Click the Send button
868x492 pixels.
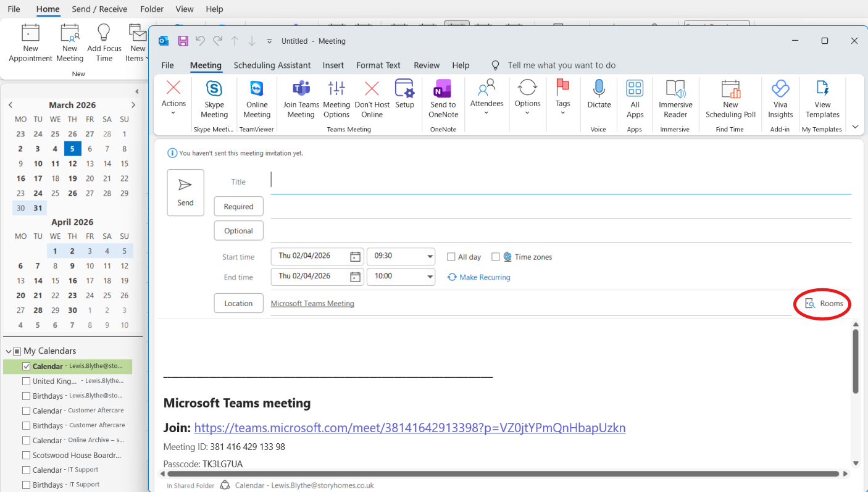185,193
